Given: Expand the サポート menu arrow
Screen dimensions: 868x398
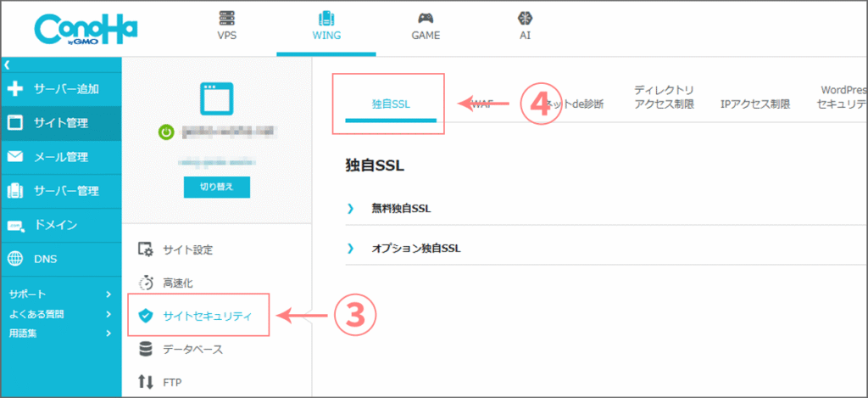Looking at the screenshot, I should (x=108, y=294).
